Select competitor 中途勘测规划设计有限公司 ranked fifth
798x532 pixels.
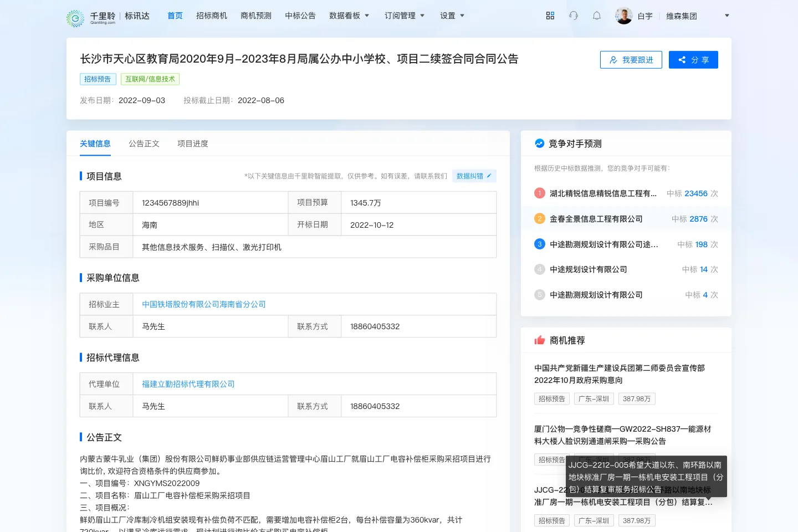pos(596,295)
